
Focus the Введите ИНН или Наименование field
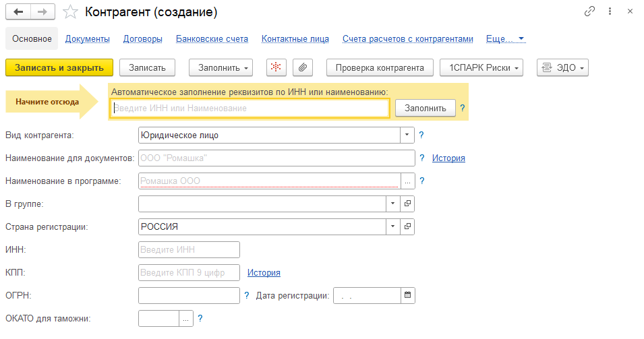250,109
